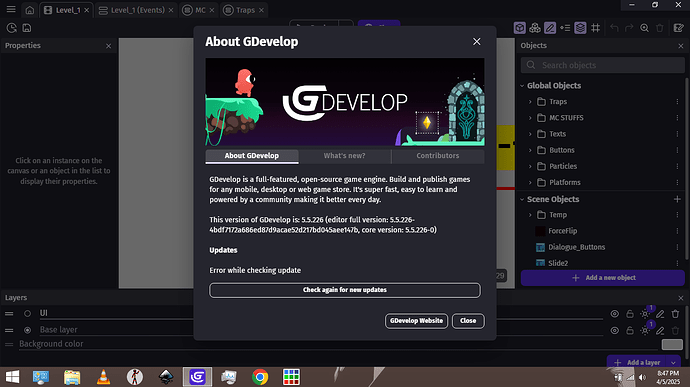
Task: Switch to the Contributors tab
Action: click(438, 156)
